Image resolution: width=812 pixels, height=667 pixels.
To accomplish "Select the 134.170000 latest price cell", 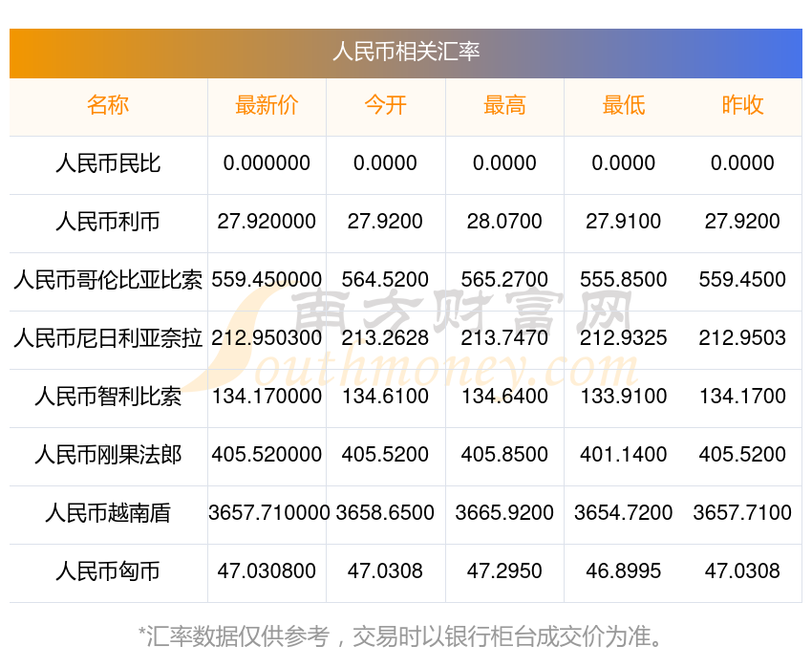I will [x=267, y=397].
